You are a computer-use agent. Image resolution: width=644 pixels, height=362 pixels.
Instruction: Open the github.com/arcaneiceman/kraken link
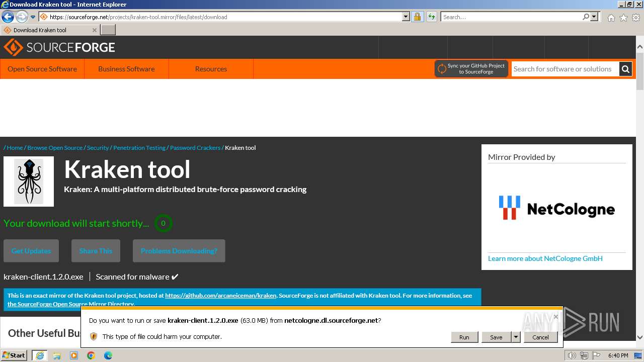pos(221,296)
